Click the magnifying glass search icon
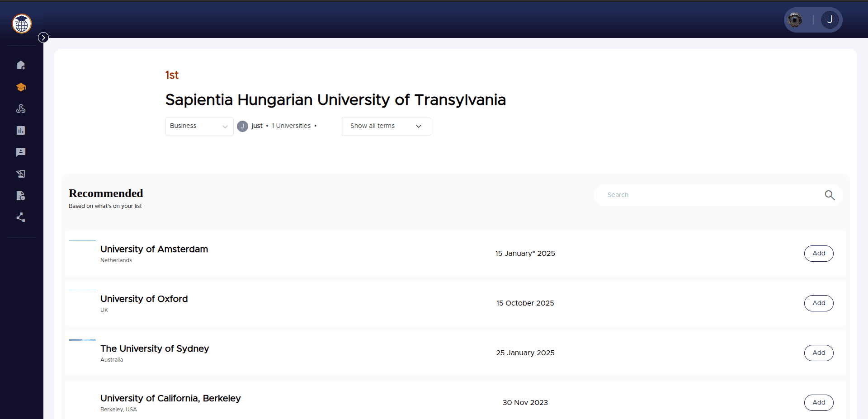868x419 pixels. pos(830,195)
